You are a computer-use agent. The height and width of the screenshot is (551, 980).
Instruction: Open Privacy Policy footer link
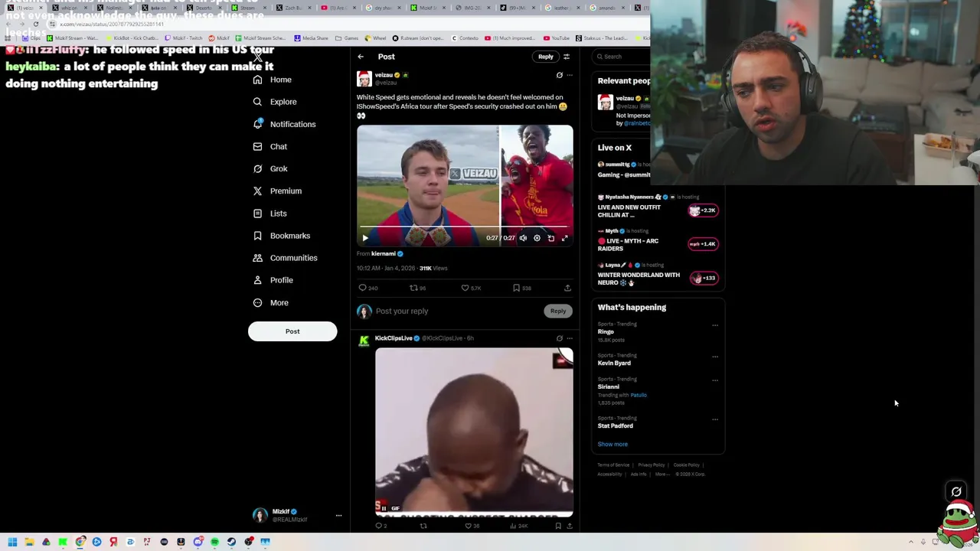coord(652,465)
